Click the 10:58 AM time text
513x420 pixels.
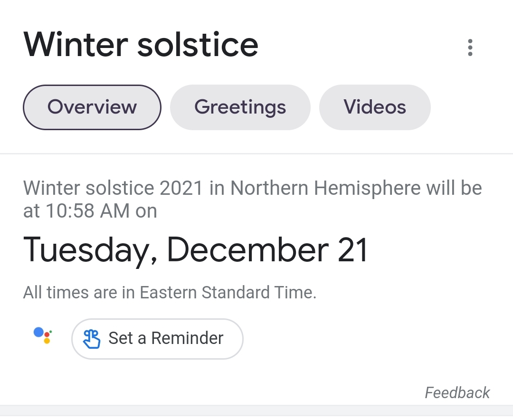coord(88,210)
